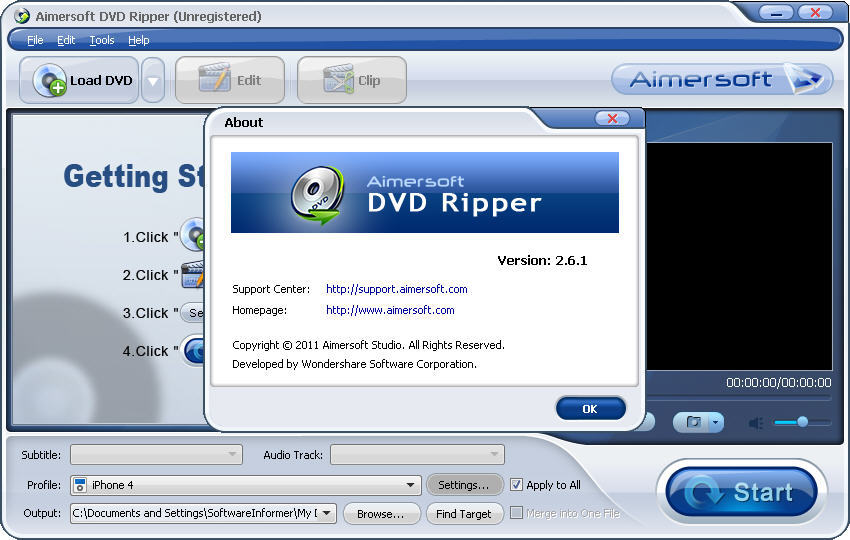Image resolution: width=850 pixels, height=540 pixels.
Task: Open the Edit menu
Action: [66, 40]
